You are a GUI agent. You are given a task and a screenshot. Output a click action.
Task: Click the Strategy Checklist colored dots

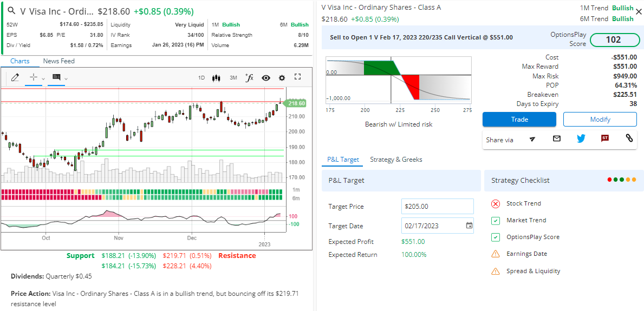621,180
